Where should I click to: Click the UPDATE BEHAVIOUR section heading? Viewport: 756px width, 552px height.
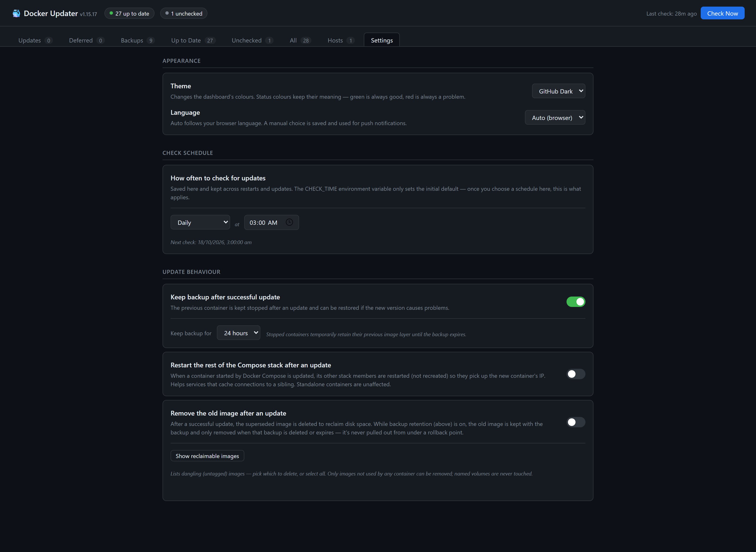pyautogui.click(x=191, y=272)
